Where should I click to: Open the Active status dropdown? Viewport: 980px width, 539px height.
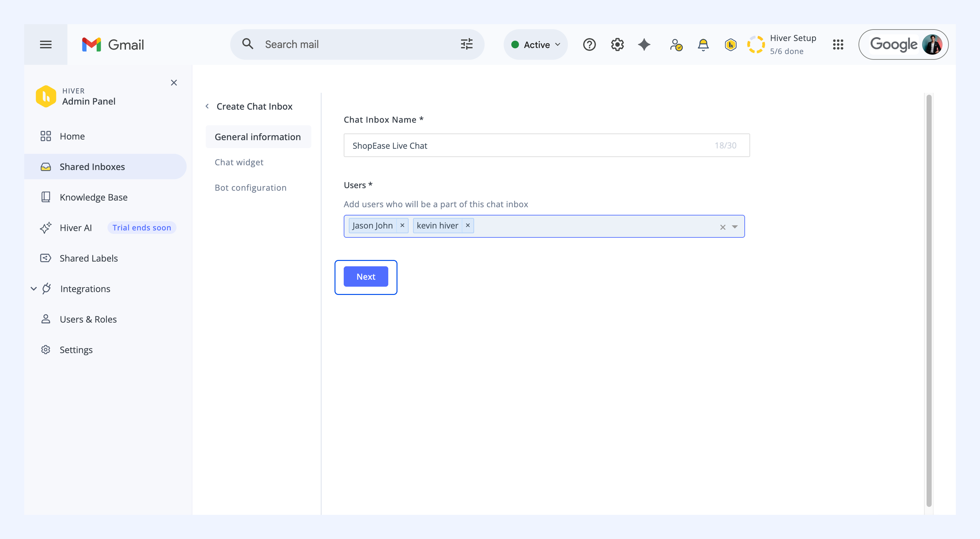coord(536,44)
